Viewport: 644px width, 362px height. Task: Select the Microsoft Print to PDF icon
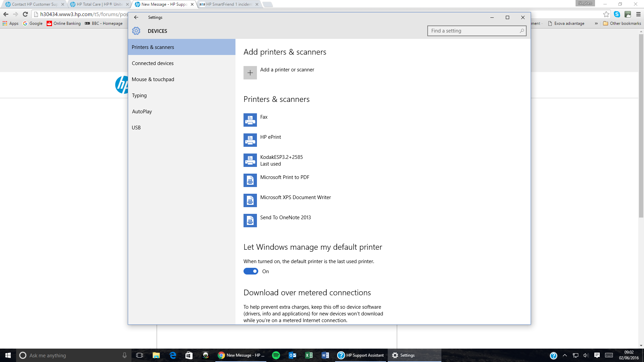click(x=250, y=180)
